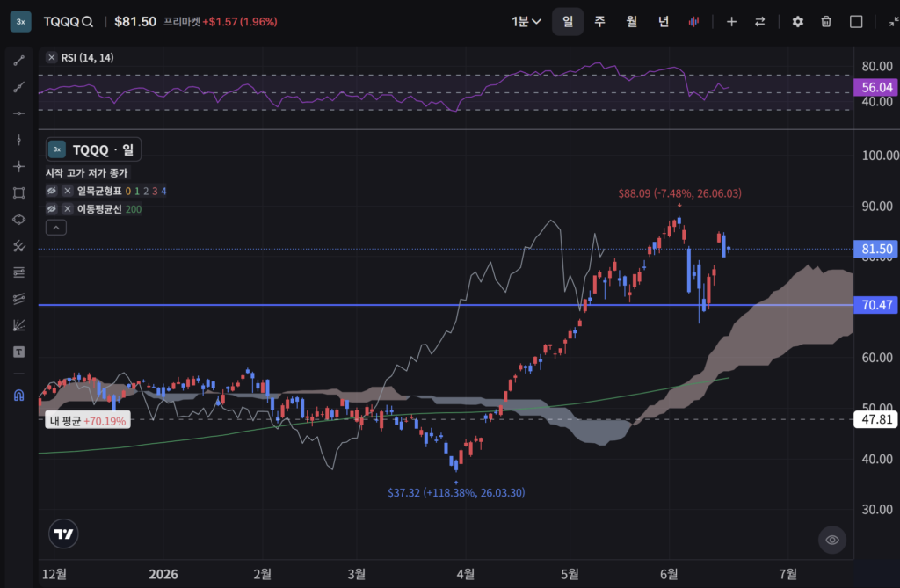Toggle visibility of the 200 moving average (이동평균선)
Screen dimensions: 900x588
[x=52, y=209]
